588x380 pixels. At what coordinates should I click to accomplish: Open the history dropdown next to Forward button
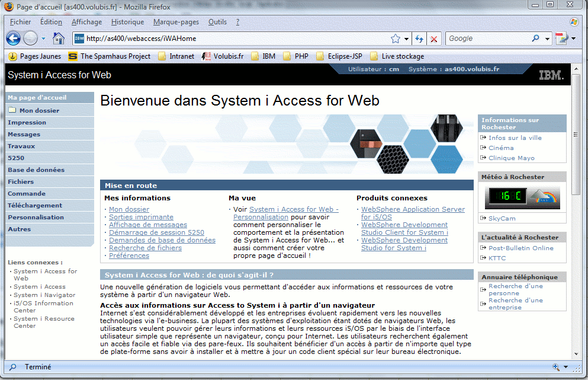click(x=43, y=39)
